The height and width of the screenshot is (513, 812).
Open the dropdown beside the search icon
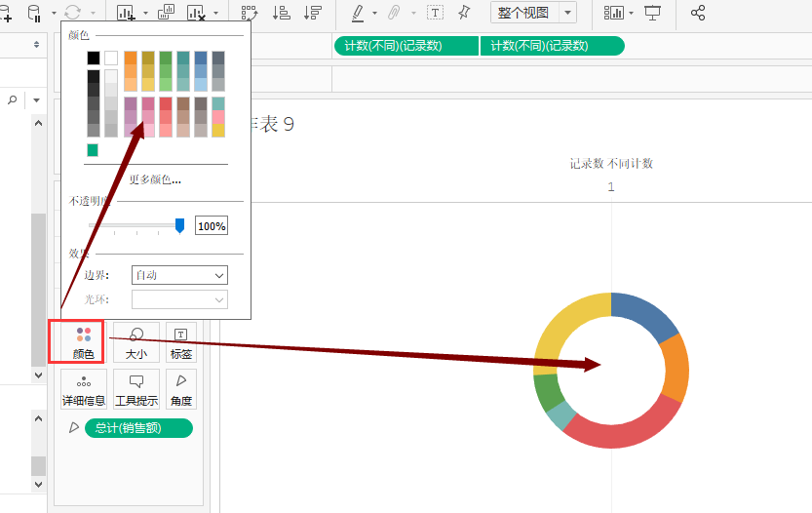36,100
